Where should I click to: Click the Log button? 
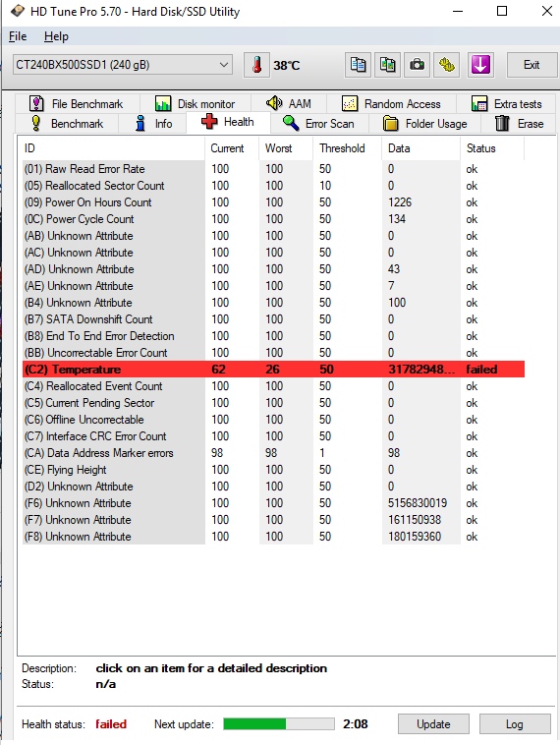[x=515, y=724]
